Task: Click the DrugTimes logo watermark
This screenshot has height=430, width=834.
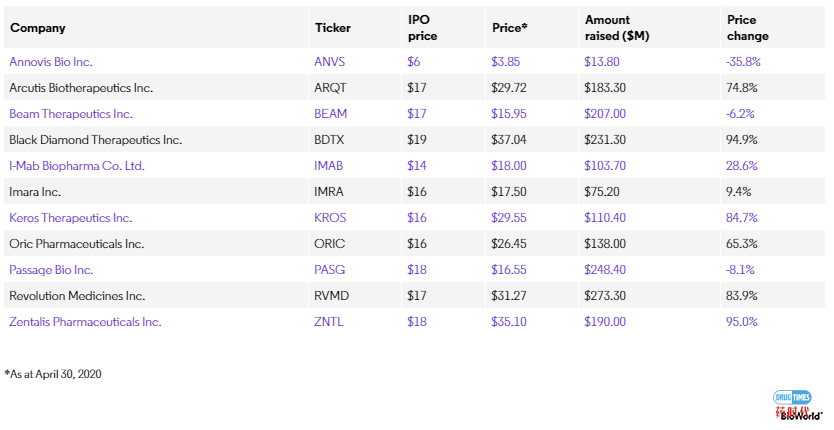Action: click(x=792, y=397)
